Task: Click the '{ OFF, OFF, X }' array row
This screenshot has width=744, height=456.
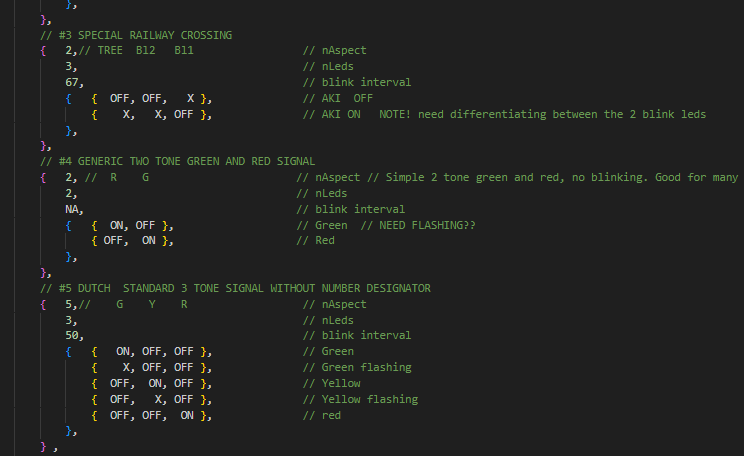Action: pyautogui.click(x=149, y=98)
